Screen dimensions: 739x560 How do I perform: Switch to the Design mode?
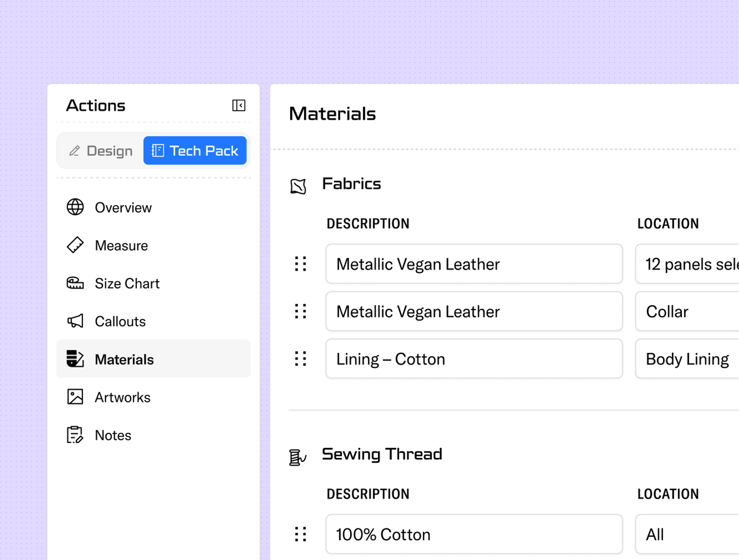point(101,151)
